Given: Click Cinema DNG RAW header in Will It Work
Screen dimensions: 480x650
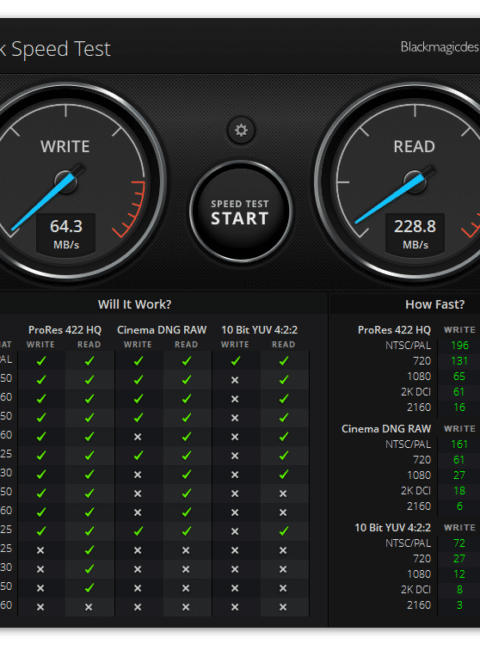Looking at the screenshot, I should click(162, 330).
